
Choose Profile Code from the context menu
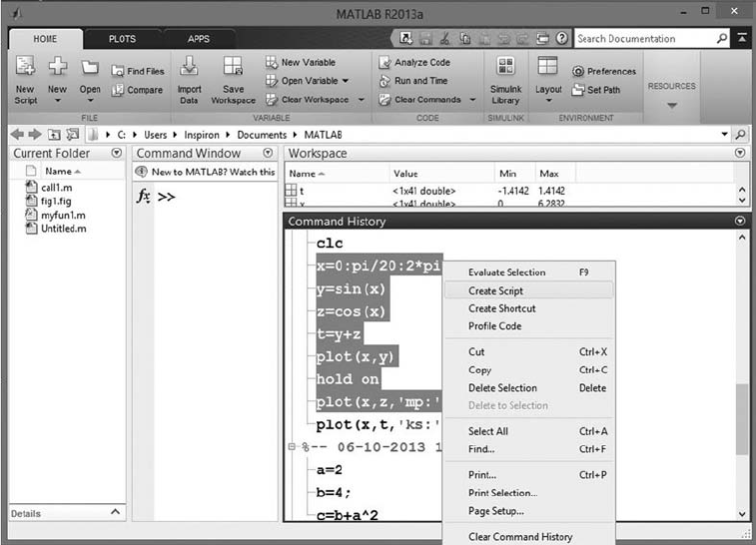(528, 326)
